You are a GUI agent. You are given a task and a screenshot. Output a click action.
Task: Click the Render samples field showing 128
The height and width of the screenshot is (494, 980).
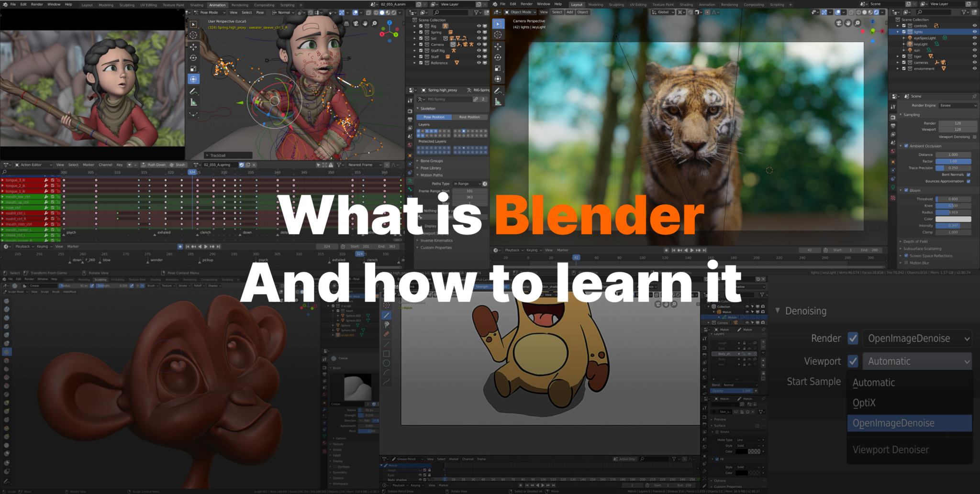[957, 123]
